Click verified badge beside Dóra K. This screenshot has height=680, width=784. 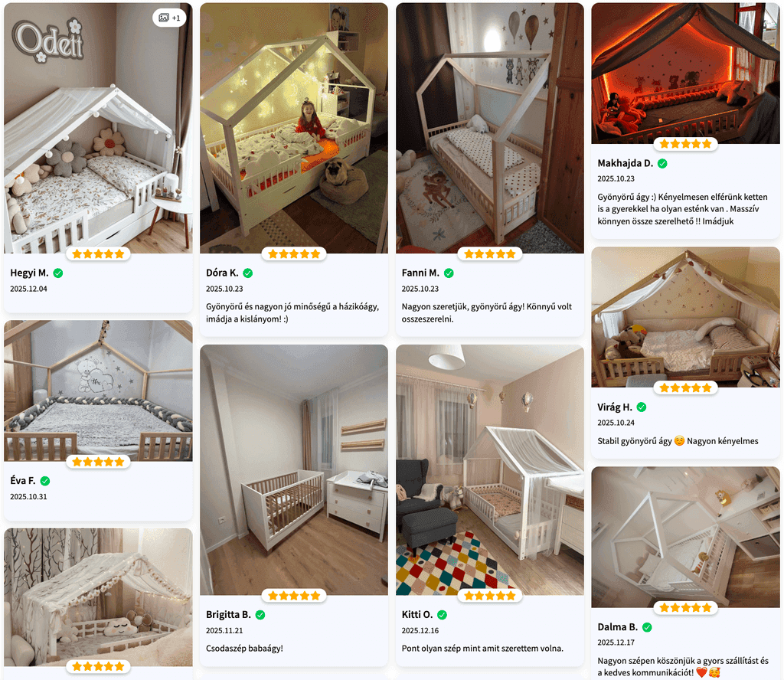pos(247,273)
